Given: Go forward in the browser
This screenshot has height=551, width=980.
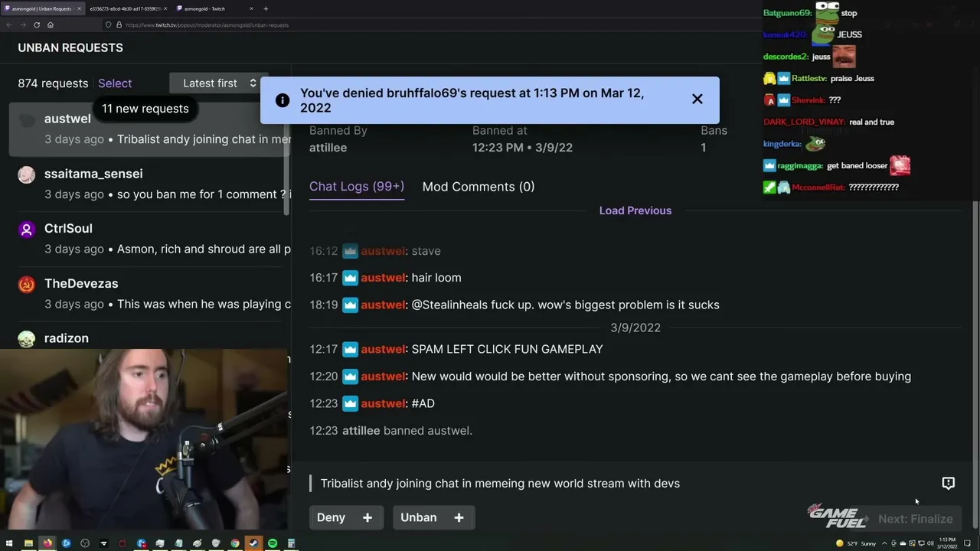Looking at the screenshot, I should click(x=22, y=24).
